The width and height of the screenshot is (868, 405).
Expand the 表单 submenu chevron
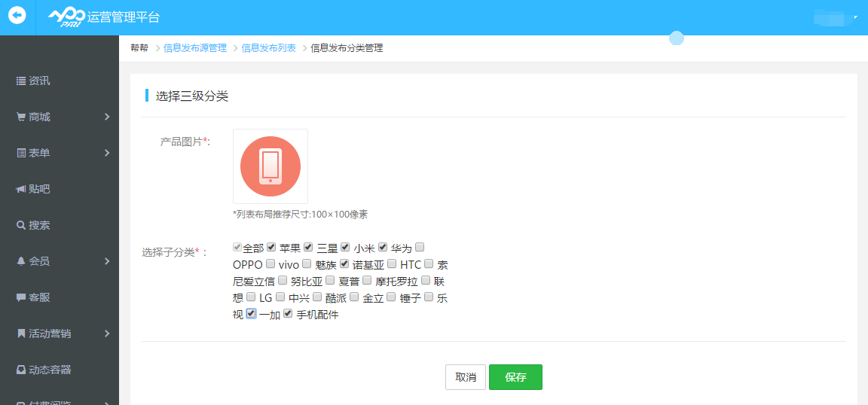107,153
